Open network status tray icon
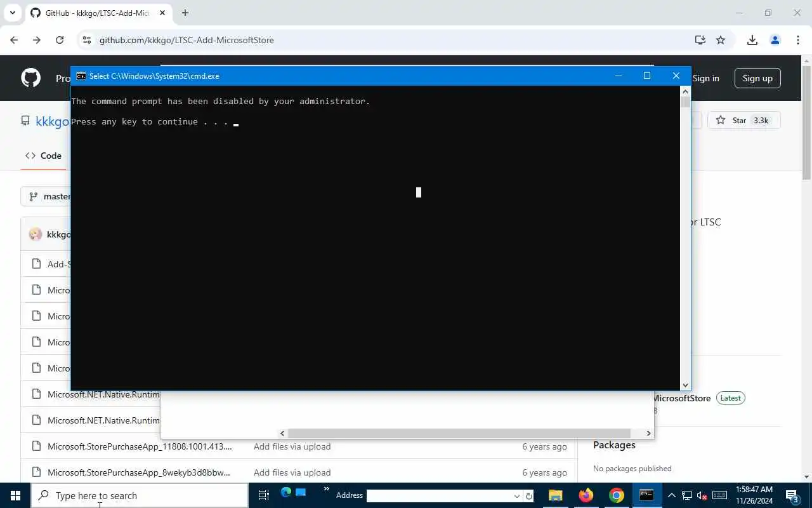The image size is (812, 508). pyautogui.click(x=686, y=495)
